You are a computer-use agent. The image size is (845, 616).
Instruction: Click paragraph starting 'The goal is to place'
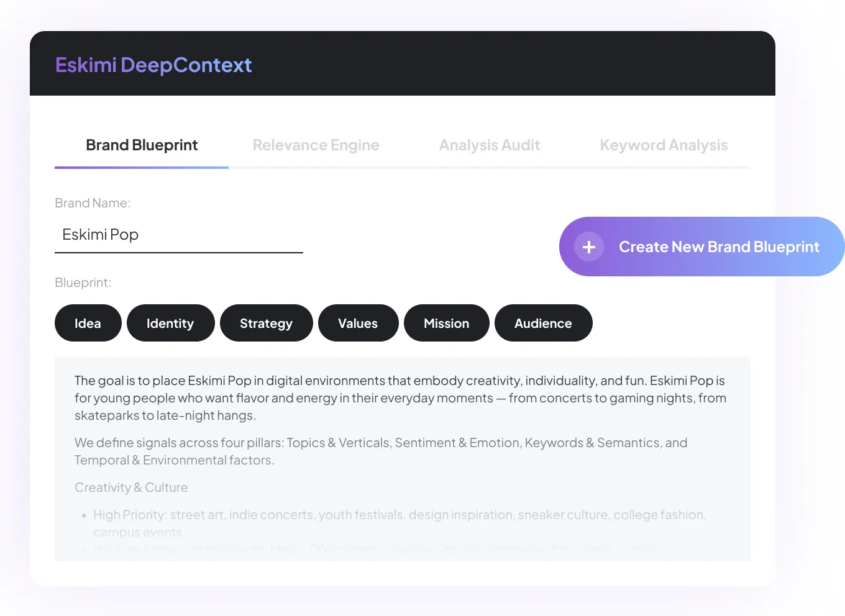click(x=400, y=398)
